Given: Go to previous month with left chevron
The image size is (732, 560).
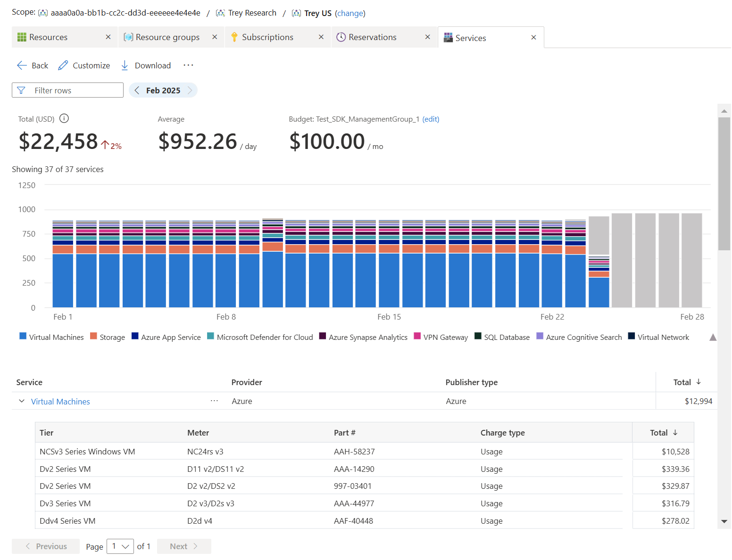Looking at the screenshot, I should (x=137, y=91).
